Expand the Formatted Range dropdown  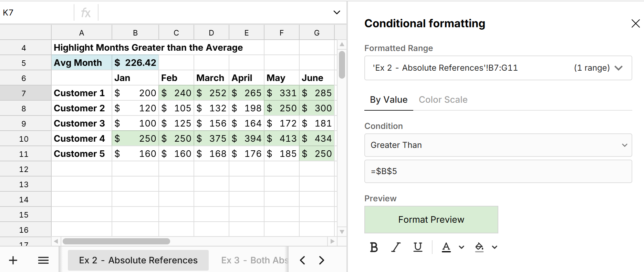click(x=619, y=68)
